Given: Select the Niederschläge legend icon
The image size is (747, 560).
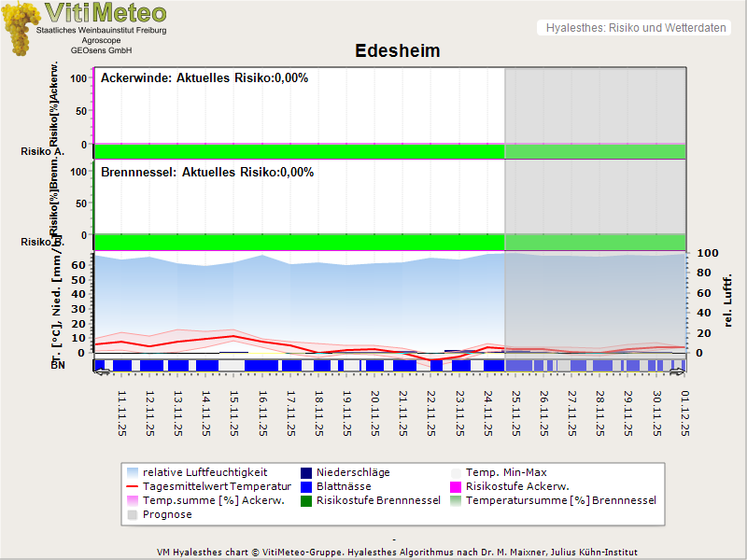Looking at the screenshot, I should [305, 472].
